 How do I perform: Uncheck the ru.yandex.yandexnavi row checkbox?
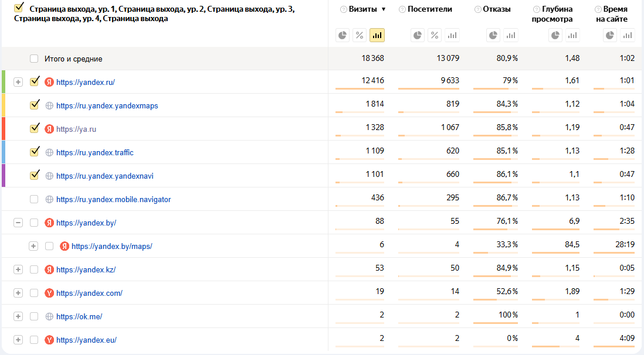(x=35, y=175)
